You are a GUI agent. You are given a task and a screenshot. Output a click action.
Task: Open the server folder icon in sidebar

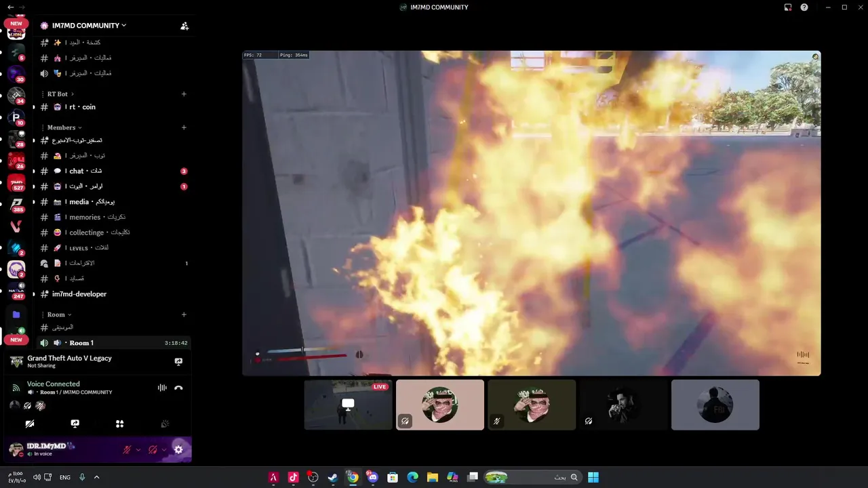click(x=16, y=314)
